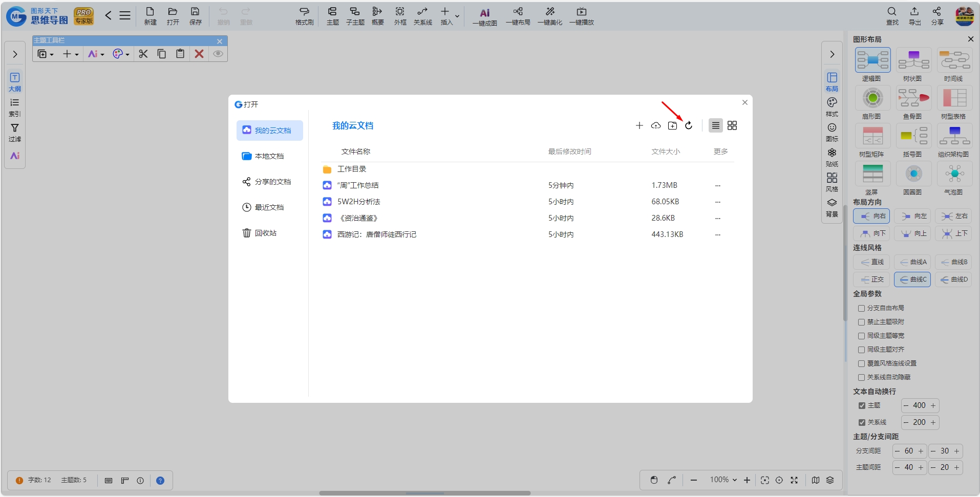
Task: Open the 查找 search tool
Action: (892, 16)
